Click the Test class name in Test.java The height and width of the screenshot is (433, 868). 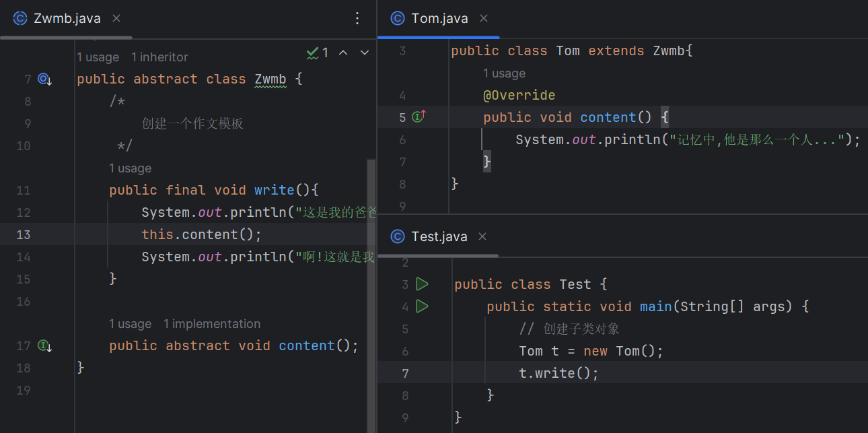click(575, 285)
